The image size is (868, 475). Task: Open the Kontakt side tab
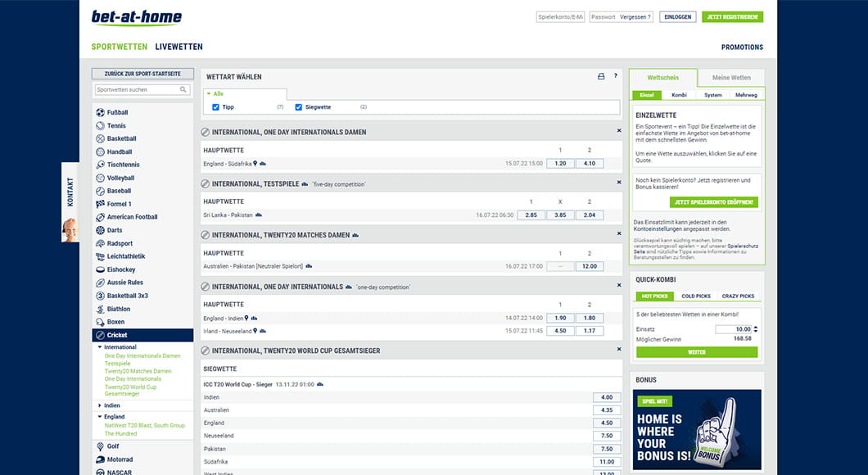tap(70, 202)
